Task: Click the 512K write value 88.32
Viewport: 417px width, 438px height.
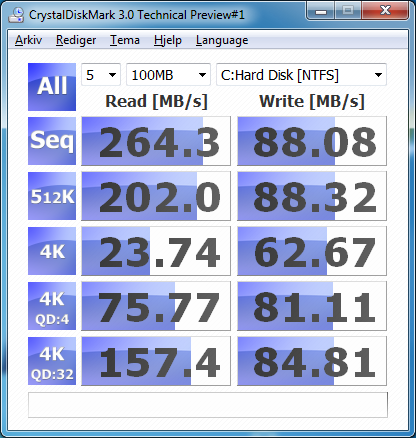Action: [312, 196]
